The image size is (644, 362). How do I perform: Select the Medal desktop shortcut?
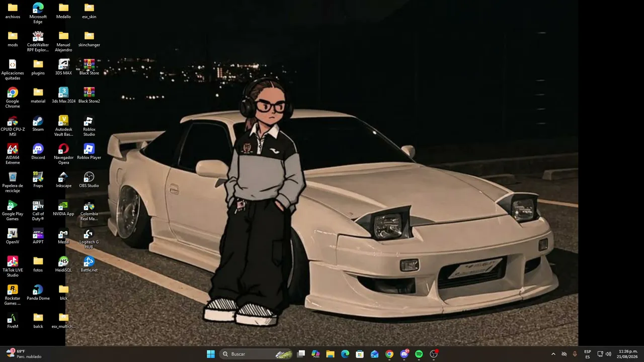tap(63, 236)
